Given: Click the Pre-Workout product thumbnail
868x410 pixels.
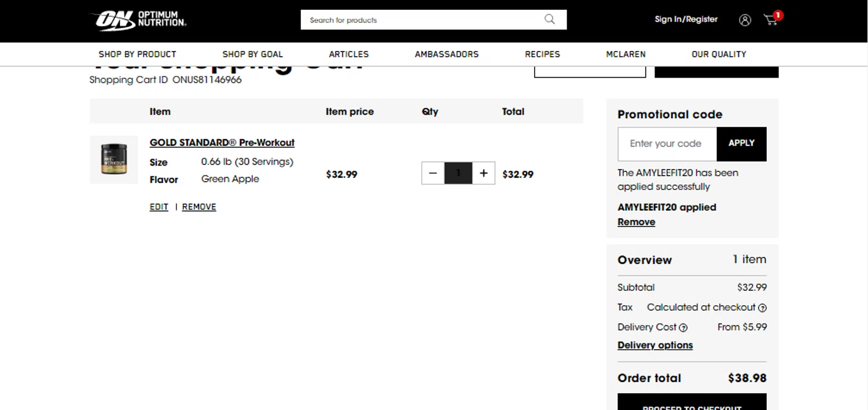Looking at the screenshot, I should pyautogui.click(x=114, y=159).
